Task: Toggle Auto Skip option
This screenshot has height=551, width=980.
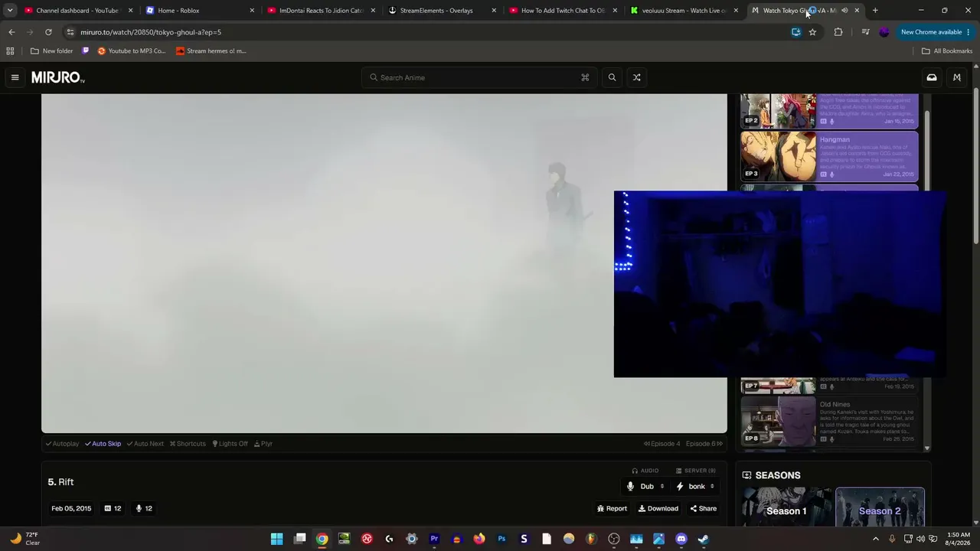Action: click(103, 444)
